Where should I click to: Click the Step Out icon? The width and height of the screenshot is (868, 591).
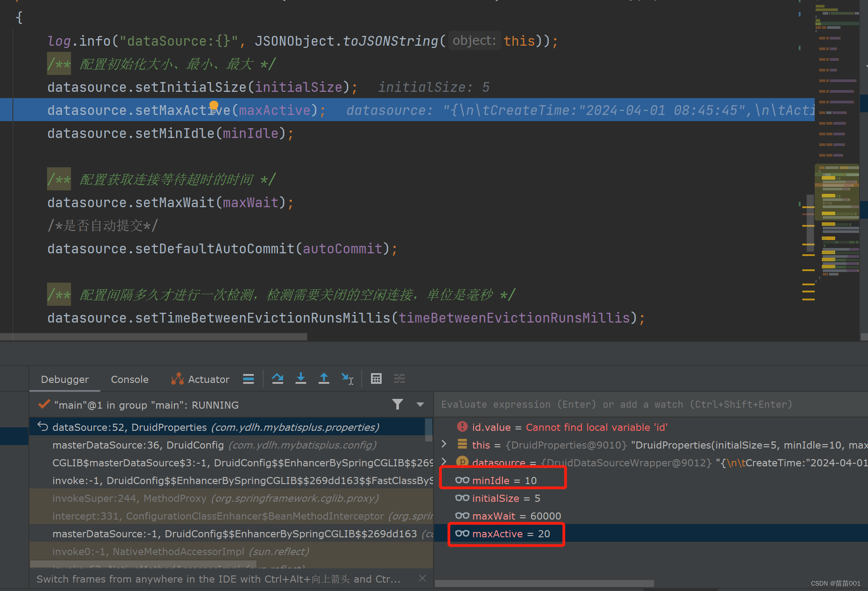(324, 378)
